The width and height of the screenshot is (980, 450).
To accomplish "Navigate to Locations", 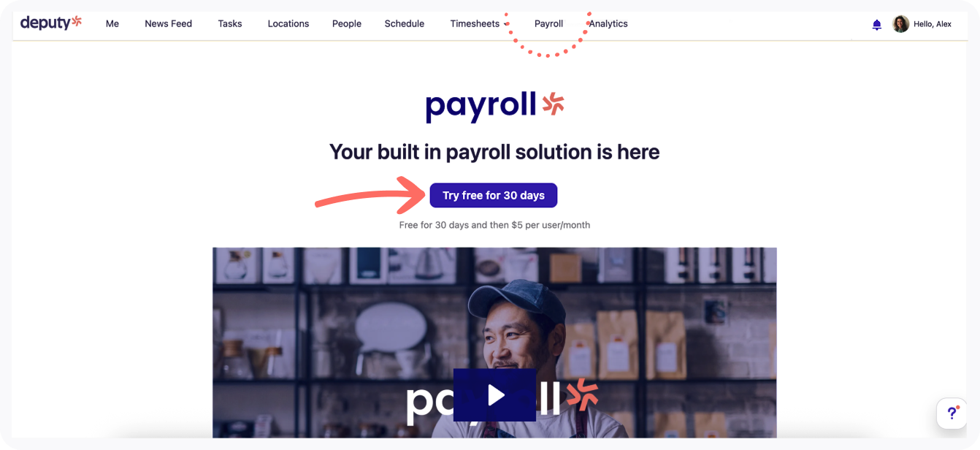I will [x=288, y=23].
